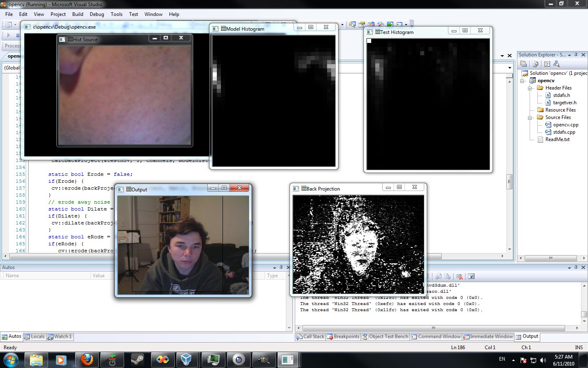588x368 pixels.
Task: Toggle Output panel auto-hide pin
Action: tap(576, 267)
